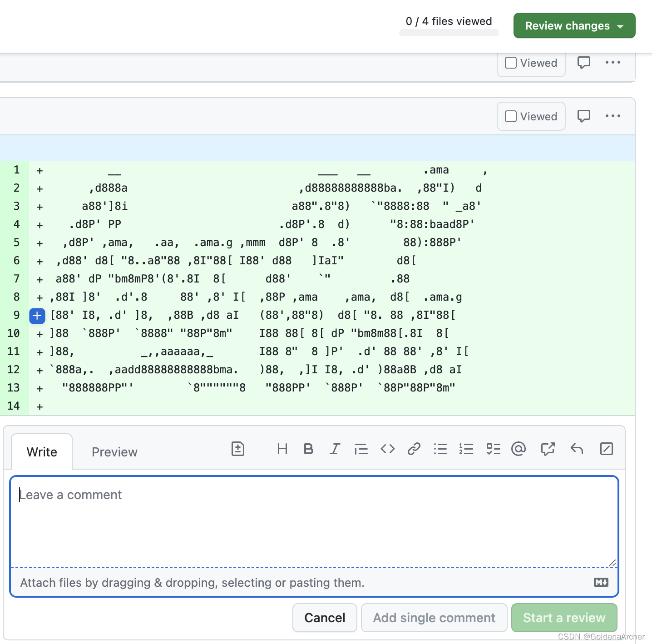Screen dimensions: 652x644
Task: Click line number 1 in the diff
Action: 16,170
